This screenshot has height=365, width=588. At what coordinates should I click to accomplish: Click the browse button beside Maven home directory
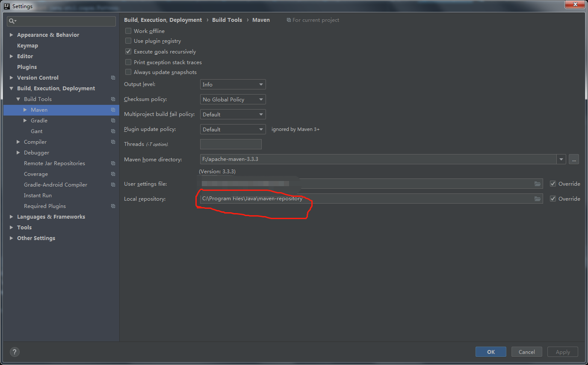[x=574, y=159]
